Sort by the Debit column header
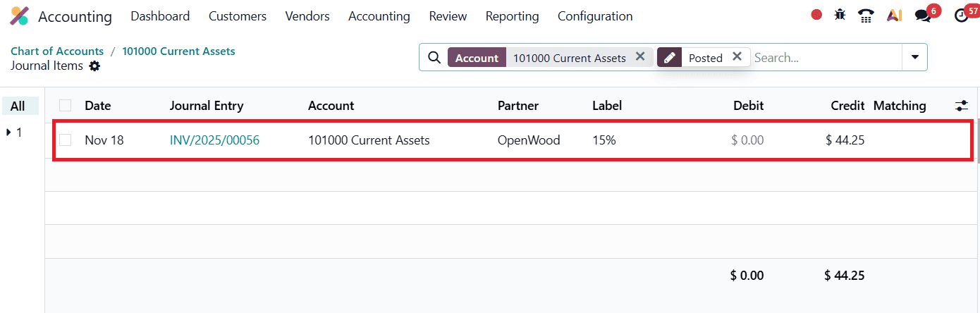The height and width of the screenshot is (313, 980). click(748, 106)
